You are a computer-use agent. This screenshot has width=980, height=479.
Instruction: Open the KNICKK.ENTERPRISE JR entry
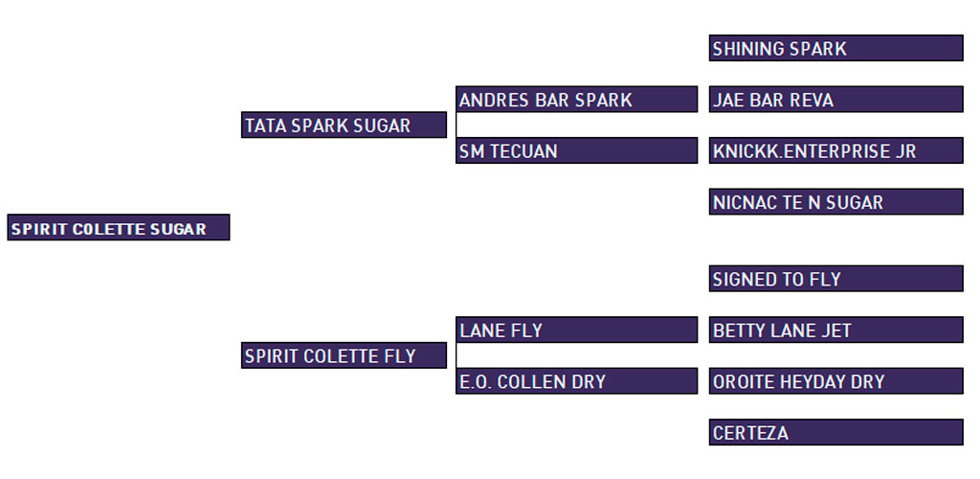(835, 150)
